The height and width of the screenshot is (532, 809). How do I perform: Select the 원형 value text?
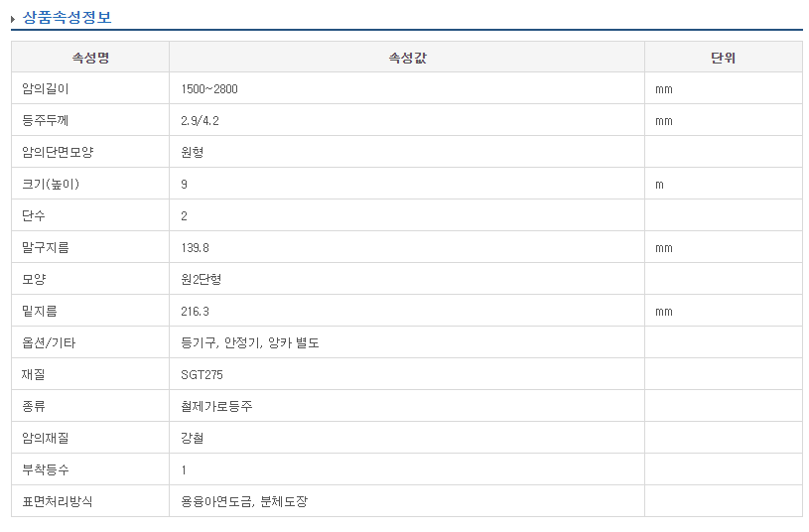coord(193,153)
